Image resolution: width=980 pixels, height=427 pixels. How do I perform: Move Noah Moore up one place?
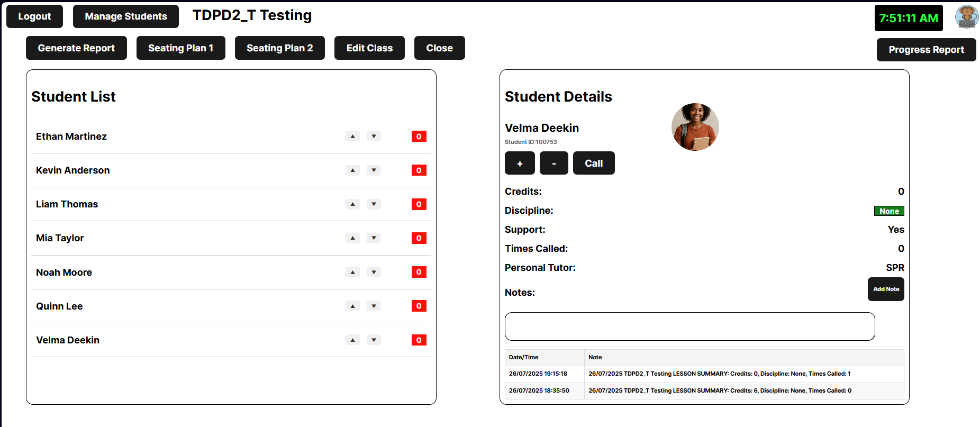(x=352, y=272)
